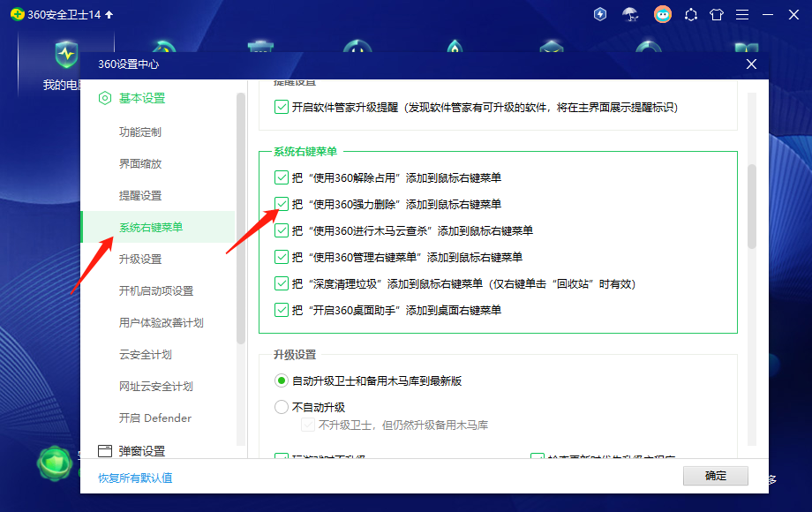Select 系统右键菜单 in sidebar
Image resolution: width=812 pixels, height=512 pixels.
coord(158,227)
